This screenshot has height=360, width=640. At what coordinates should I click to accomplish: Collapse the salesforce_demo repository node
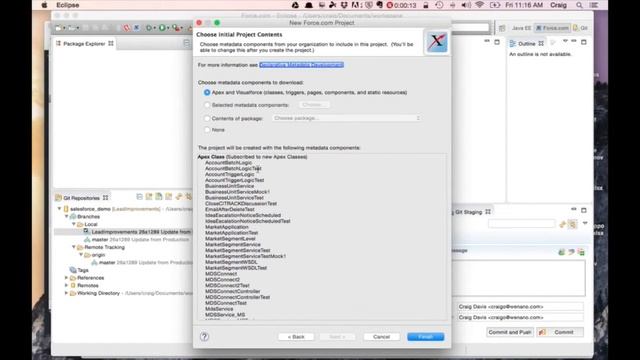[59, 209]
